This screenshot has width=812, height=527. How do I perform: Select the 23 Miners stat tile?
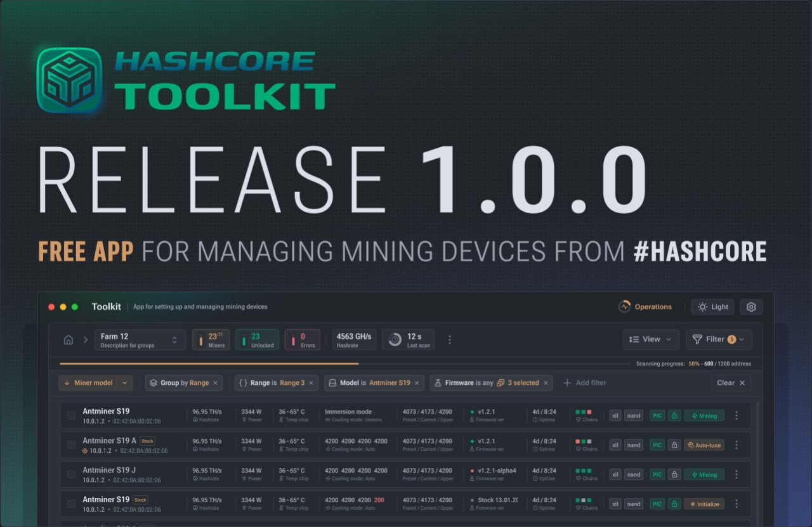click(x=211, y=340)
